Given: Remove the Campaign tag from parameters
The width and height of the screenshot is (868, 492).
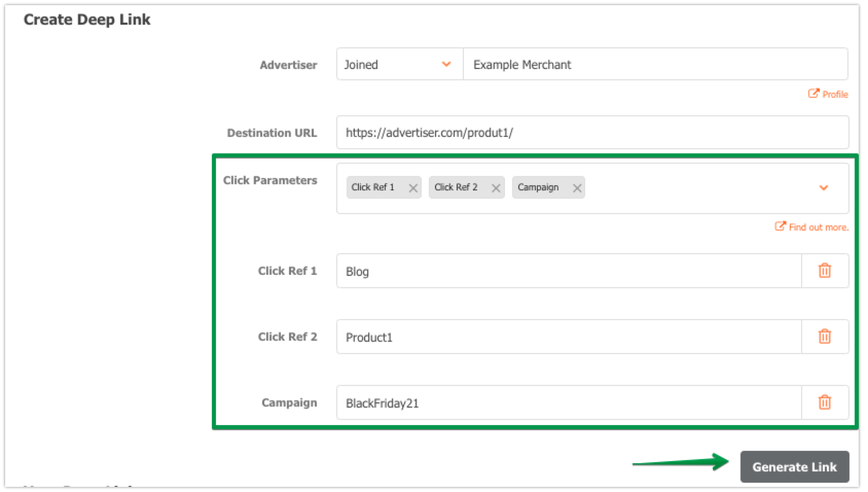Looking at the screenshot, I should point(577,188).
